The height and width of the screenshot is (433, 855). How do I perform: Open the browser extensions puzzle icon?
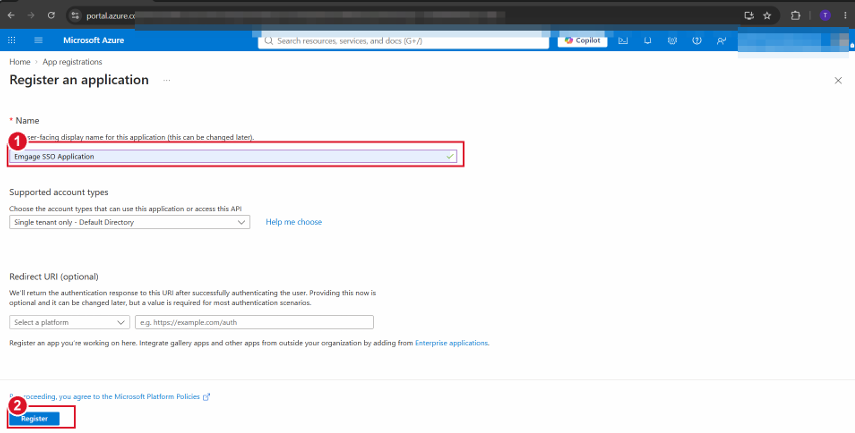(x=796, y=15)
